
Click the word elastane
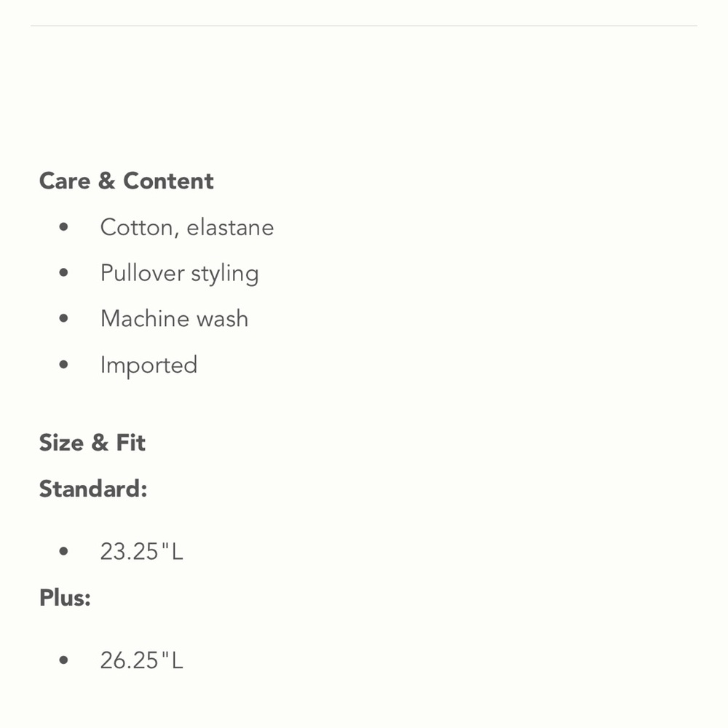click(230, 228)
